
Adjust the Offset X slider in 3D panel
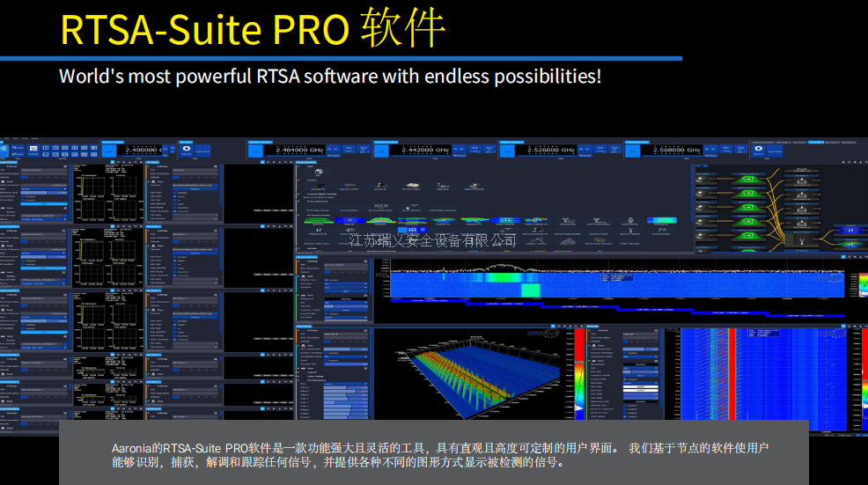click(346, 387)
